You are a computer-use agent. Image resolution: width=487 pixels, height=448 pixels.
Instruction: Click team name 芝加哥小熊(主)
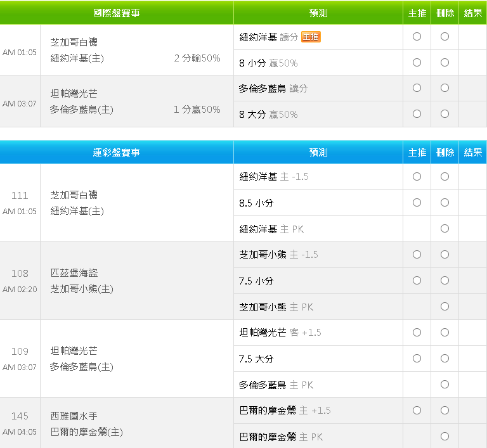click(x=82, y=289)
